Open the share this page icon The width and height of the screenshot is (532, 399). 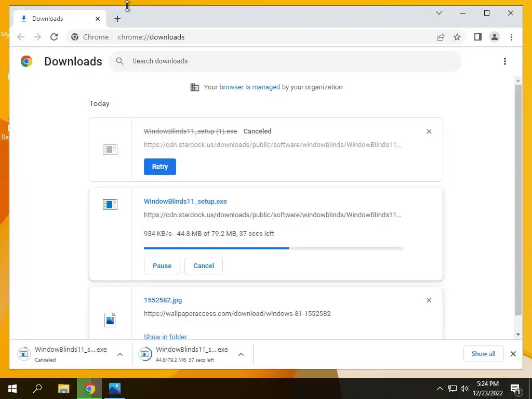[x=441, y=37]
